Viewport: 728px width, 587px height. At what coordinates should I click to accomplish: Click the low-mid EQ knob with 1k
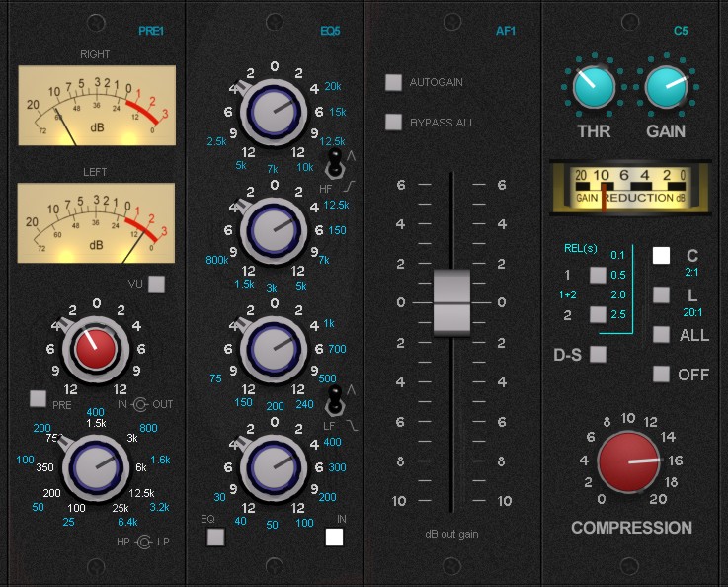(274, 349)
